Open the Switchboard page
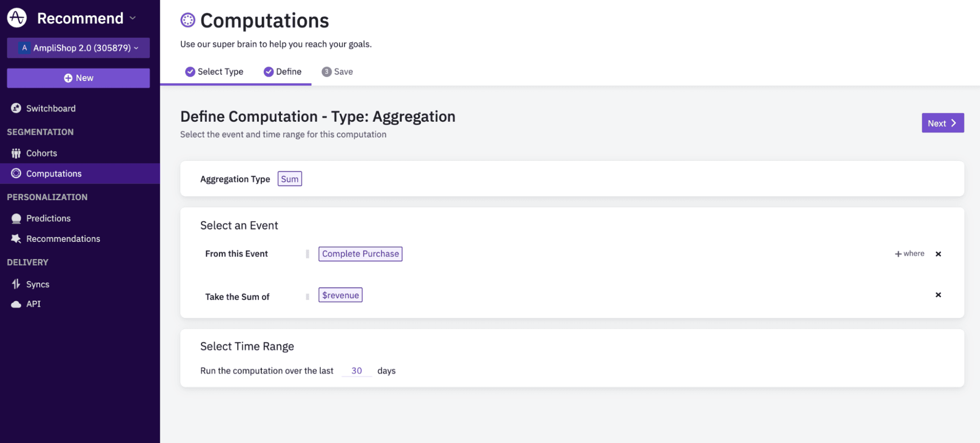 50,108
